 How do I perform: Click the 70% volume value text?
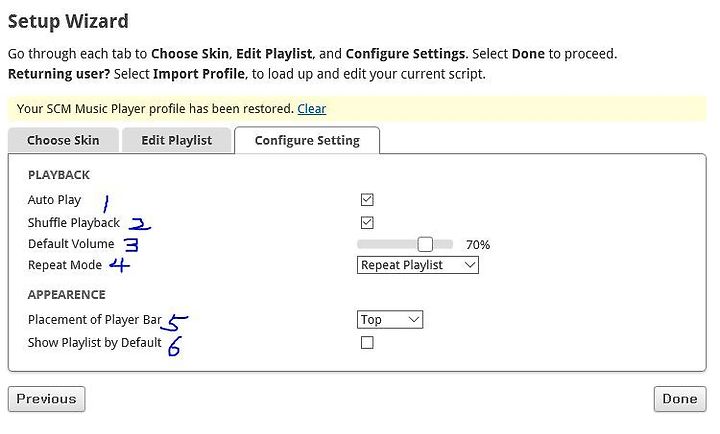tap(478, 245)
